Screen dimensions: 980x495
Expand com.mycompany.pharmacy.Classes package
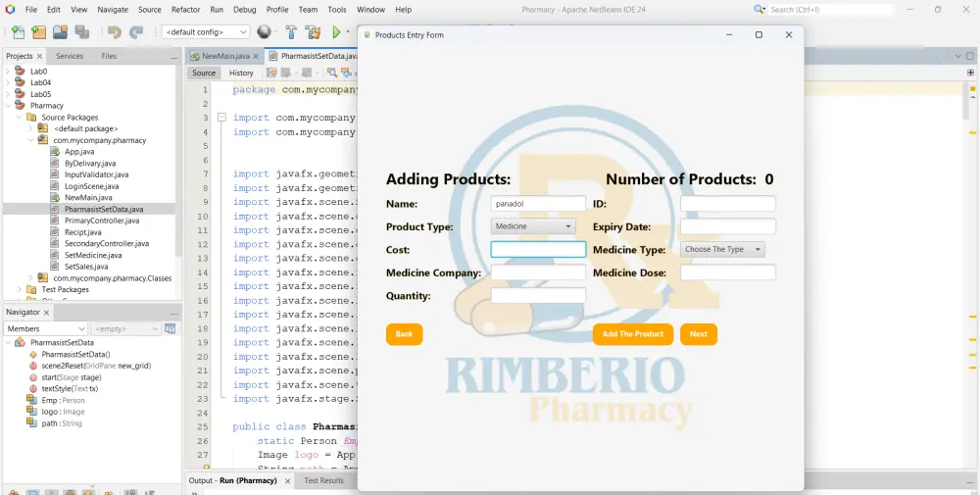pyautogui.click(x=30, y=278)
